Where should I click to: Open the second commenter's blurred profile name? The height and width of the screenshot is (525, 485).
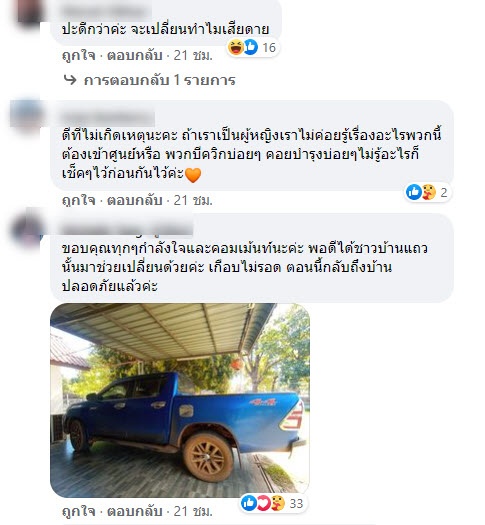tap(106, 118)
